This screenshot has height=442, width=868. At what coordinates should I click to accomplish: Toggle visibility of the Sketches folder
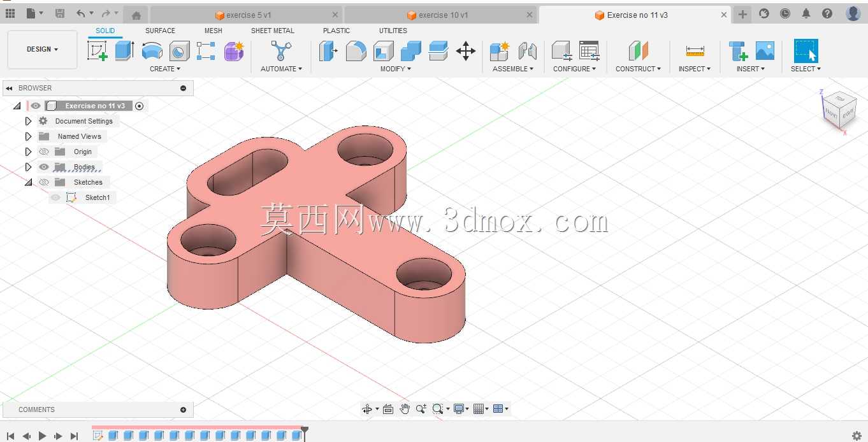44,182
